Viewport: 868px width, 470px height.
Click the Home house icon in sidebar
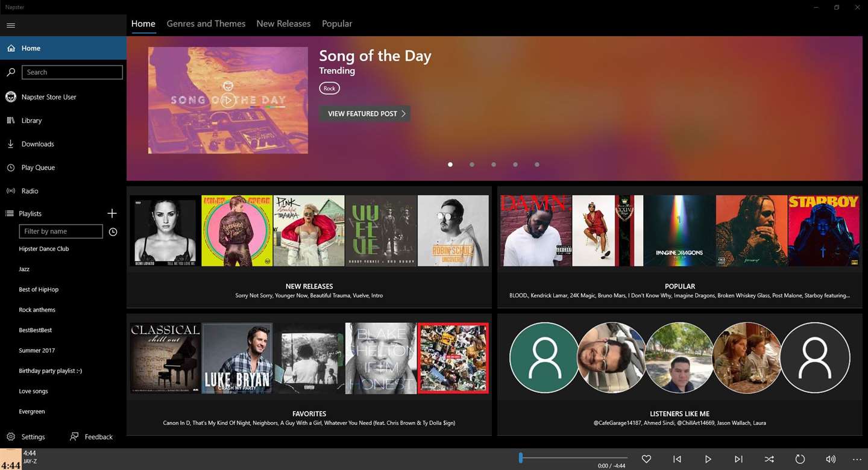11,48
